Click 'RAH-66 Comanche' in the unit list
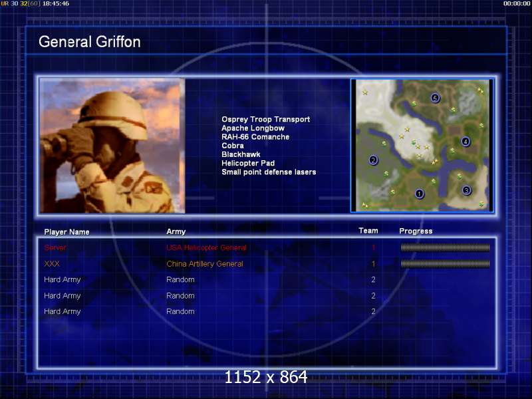 point(255,137)
